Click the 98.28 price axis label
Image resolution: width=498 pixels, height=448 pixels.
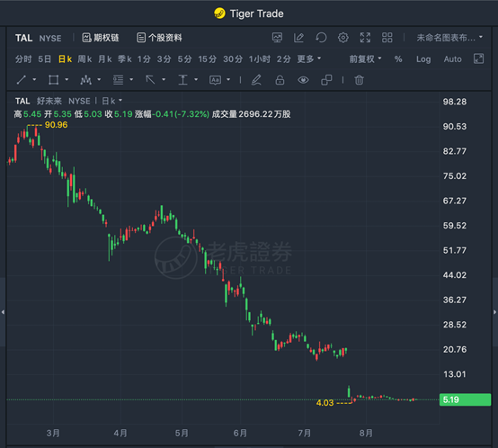pyautogui.click(x=455, y=102)
